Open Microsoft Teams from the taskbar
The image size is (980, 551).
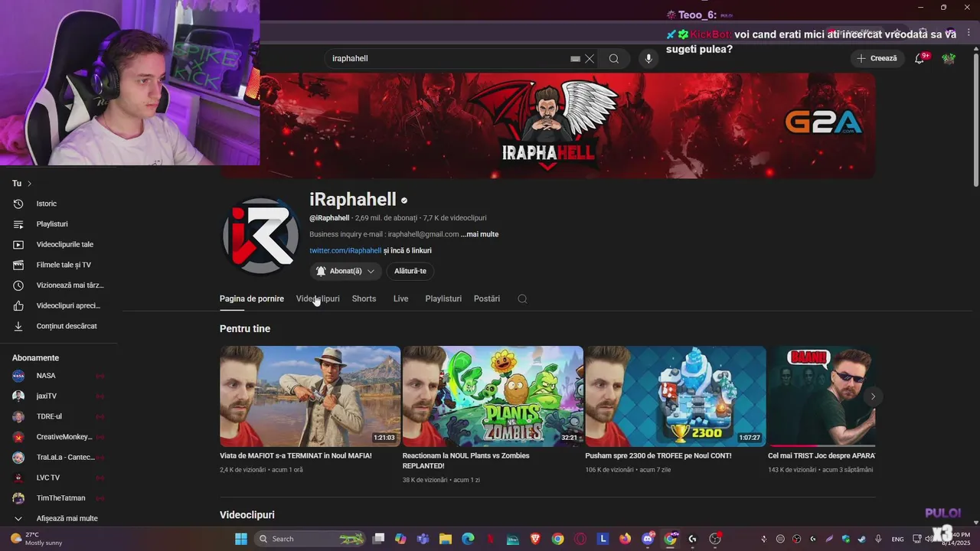point(423,539)
